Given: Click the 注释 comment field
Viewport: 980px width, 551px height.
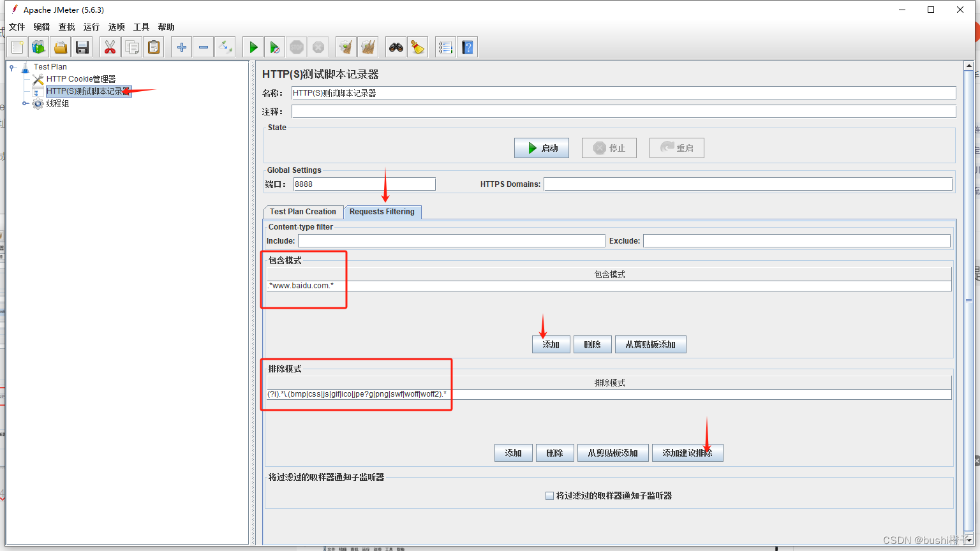Looking at the screenshot, I should pos(623,112).
